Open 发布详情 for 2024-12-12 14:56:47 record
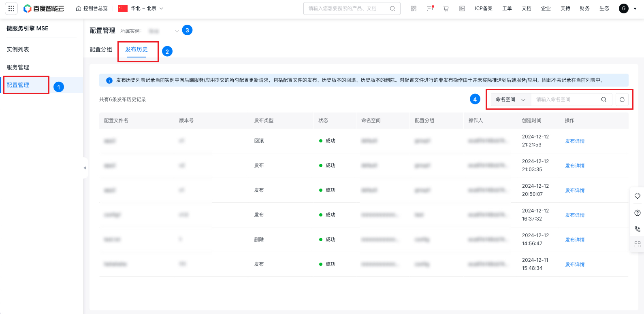 coord(575,240)
